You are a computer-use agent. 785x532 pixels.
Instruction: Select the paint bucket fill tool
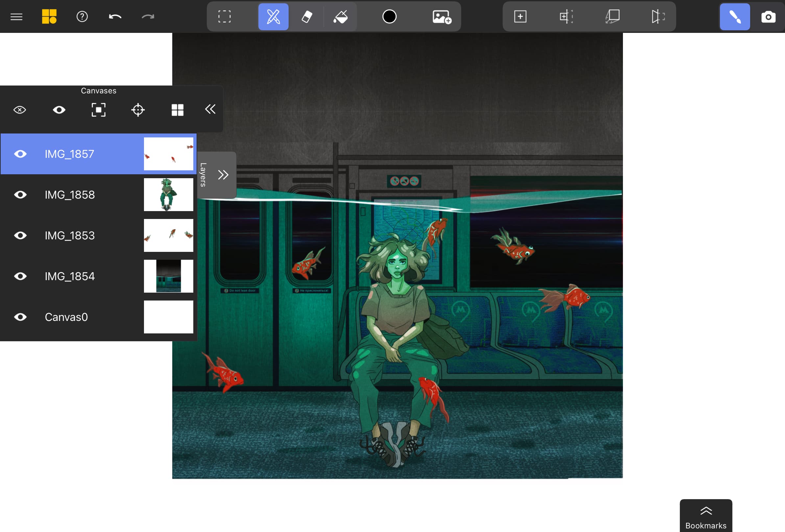[341, 16]
